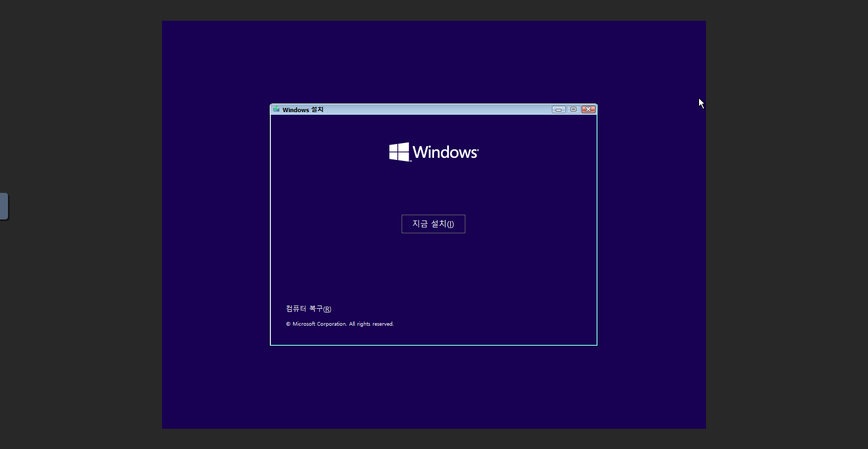Maximize the Windows 설치 window

pos(573,109)
